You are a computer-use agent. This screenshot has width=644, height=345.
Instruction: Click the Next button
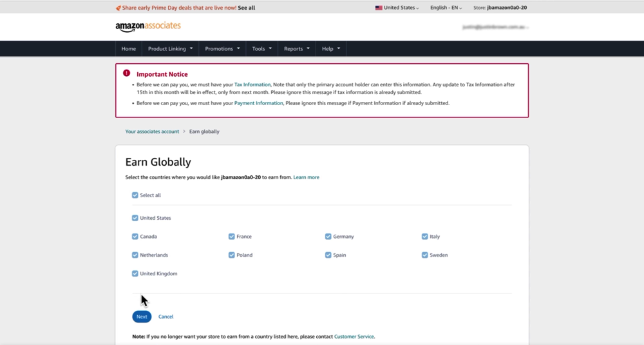click(142, 317)
